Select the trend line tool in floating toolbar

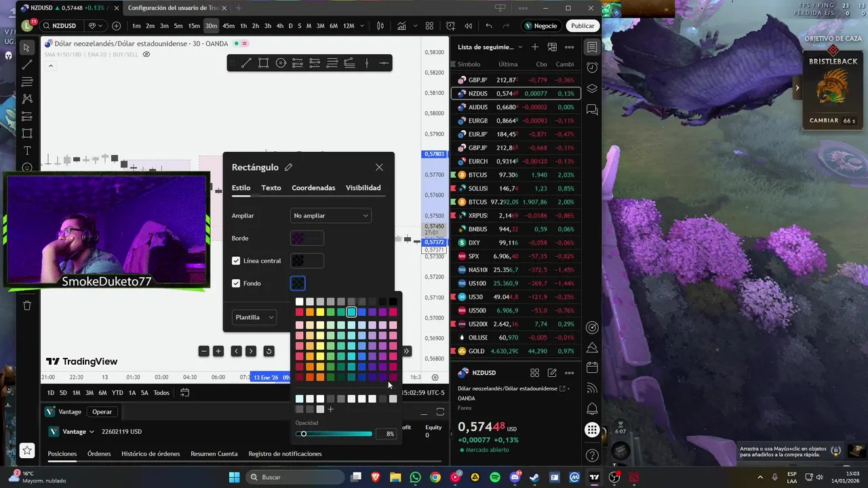[x=246, y=63]
